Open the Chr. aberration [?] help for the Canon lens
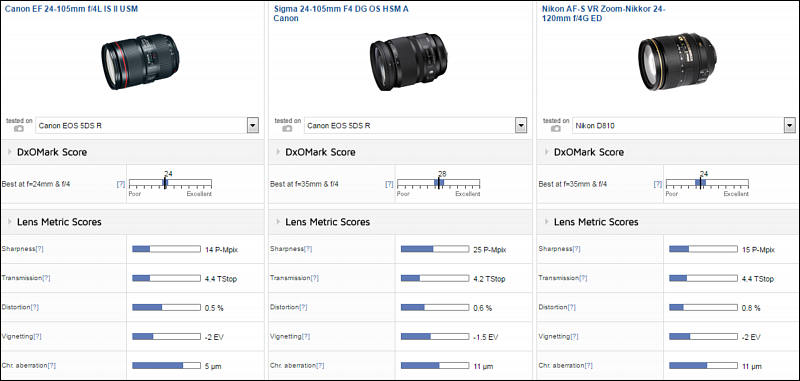This screenshot has width=800, height=381. 52,366
